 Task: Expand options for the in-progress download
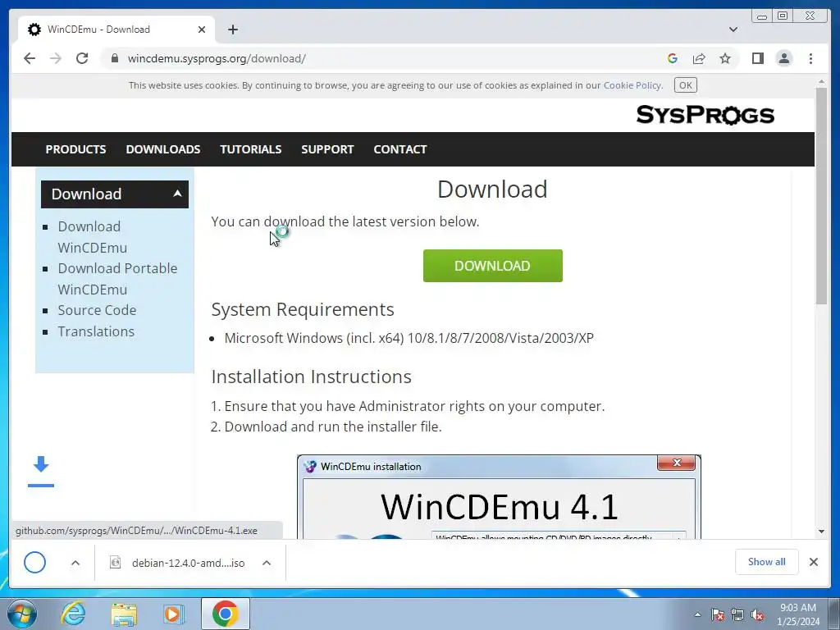[75, 563]
